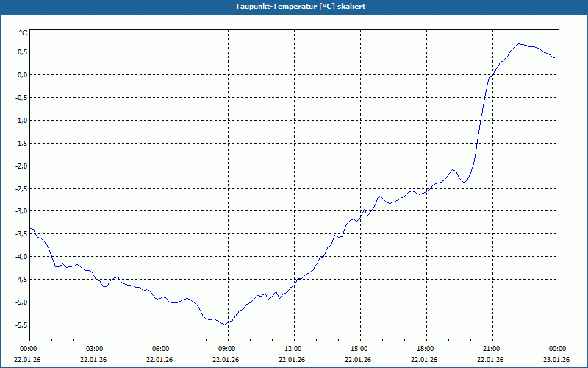The height and width of the screenshot is (368, 588).
Task: Click the negative -0,5 y-axis label
Action: coord(21,98)
